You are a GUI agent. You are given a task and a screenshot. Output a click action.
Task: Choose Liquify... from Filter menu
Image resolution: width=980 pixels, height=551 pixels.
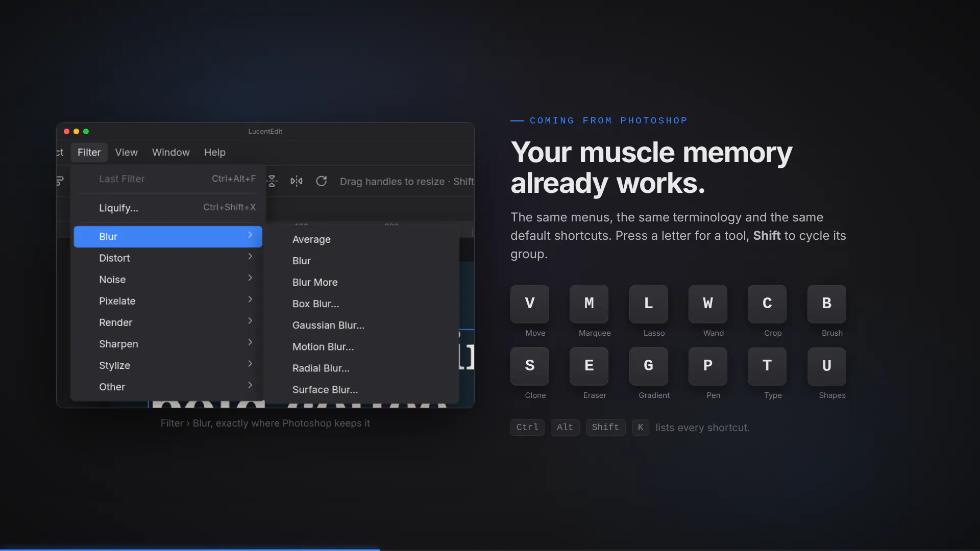click(168, 208)
